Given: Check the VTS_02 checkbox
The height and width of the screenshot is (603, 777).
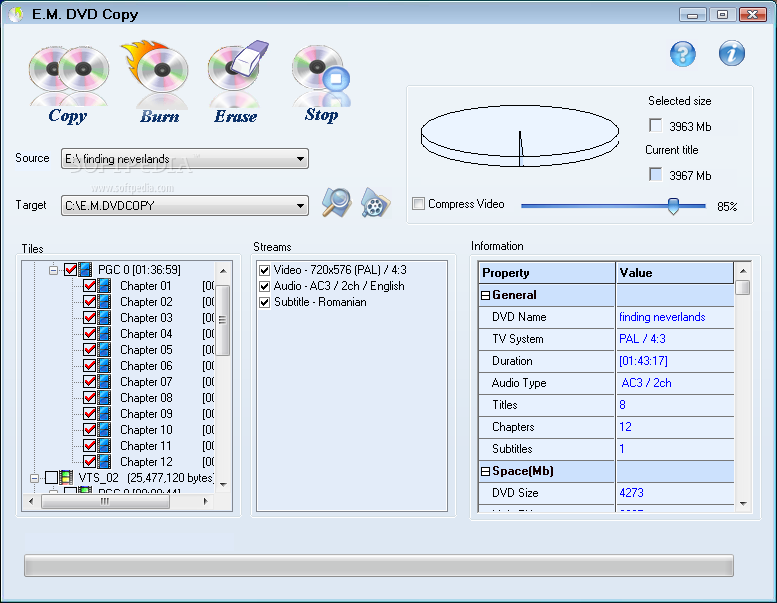Looking at the screenshot, I should 51,478.
